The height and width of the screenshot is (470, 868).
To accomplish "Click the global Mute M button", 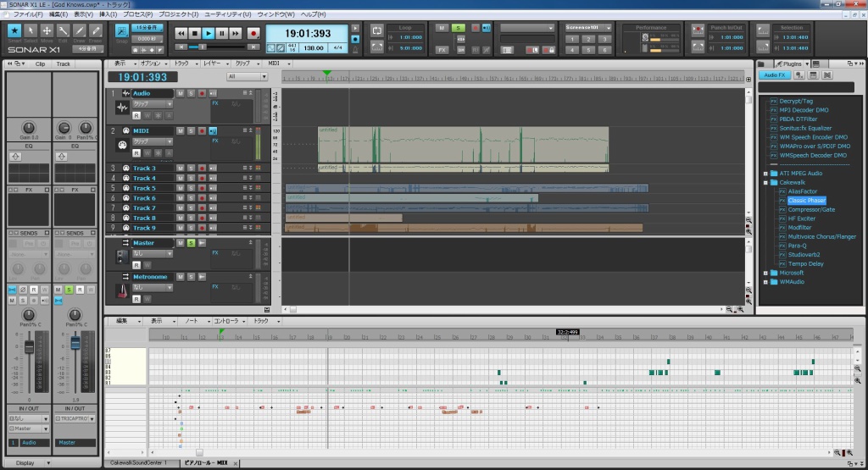I will coord(442,28).
